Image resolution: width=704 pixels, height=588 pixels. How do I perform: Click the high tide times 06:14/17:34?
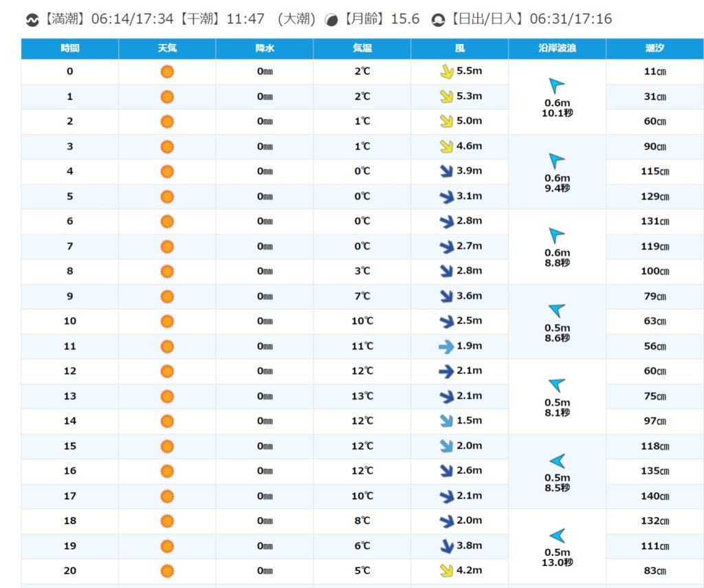[x=132, y=19]
